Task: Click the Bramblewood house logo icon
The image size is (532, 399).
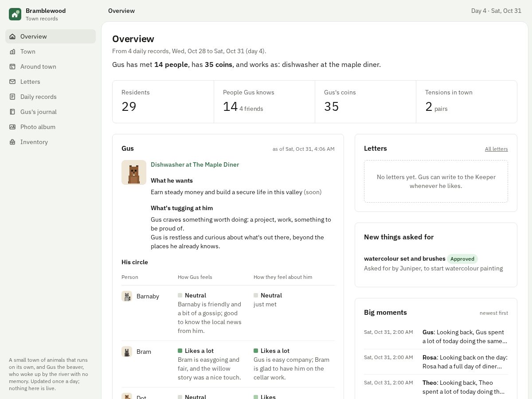Action: pyautogui.click(x=15, y=14)
